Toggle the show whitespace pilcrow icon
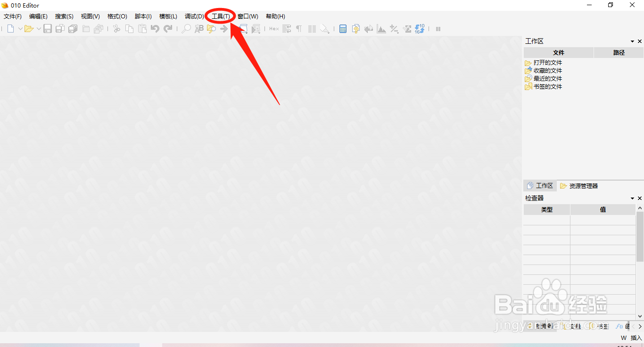The image size is (644, 347). click(x=298, y=29)
